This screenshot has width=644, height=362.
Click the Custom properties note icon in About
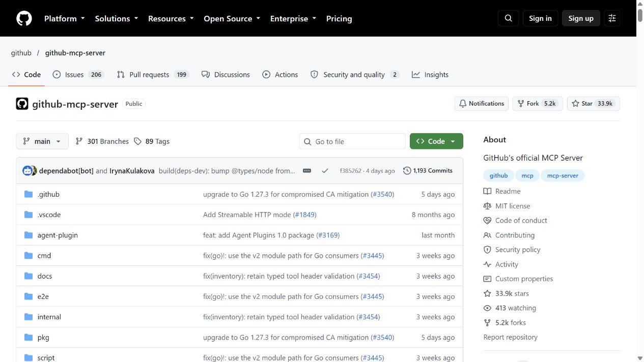(x=487, y=279)
